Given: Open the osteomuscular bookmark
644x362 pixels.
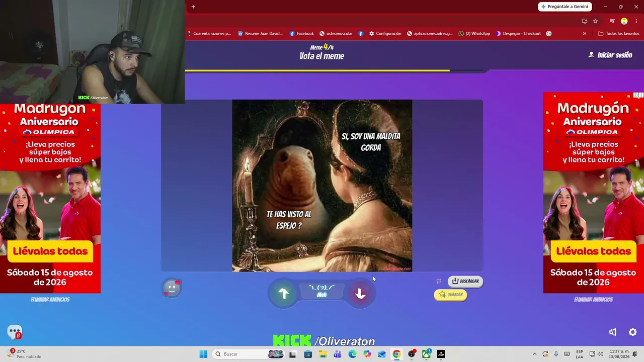Looking at the screenshot, I should tap(336, 34).
